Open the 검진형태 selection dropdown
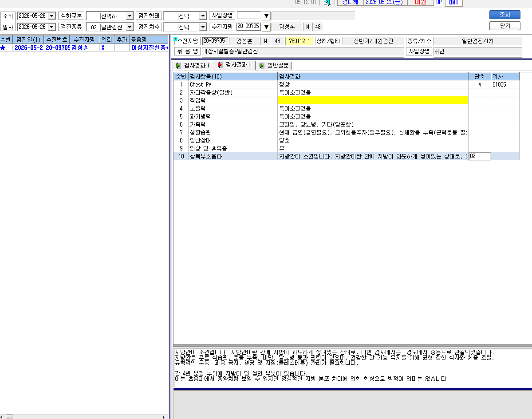The width and height of the screenshot is (532, 419). pos(203,16)
